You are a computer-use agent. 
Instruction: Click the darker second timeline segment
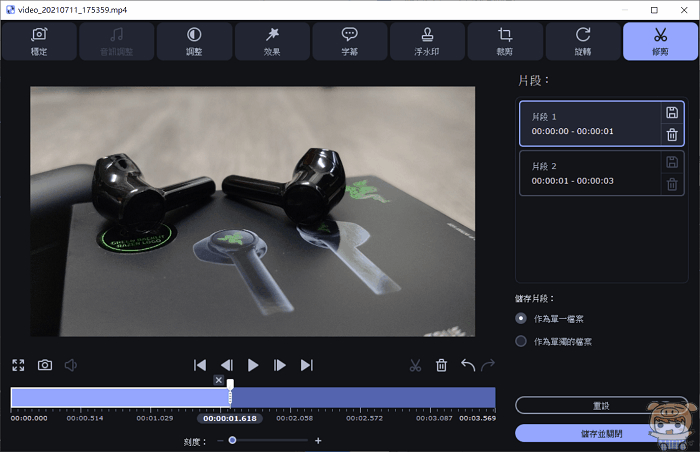pos(363,397)
